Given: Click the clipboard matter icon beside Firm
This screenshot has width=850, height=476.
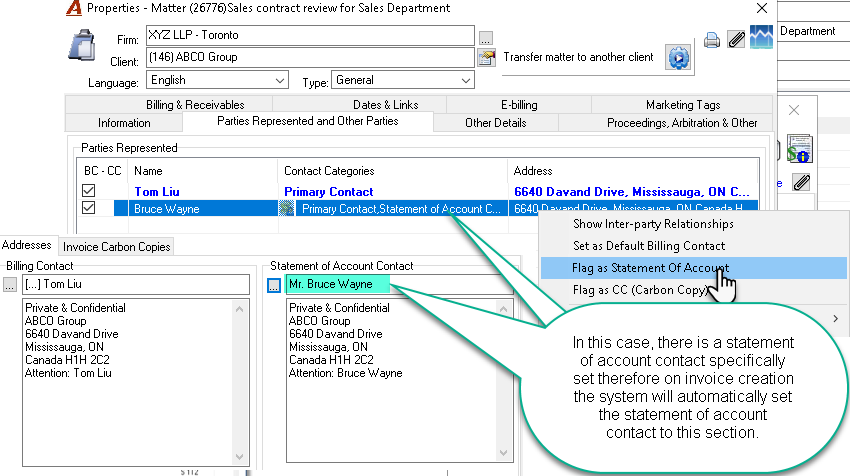Looking at the screenshot, I should click(81, 44).
